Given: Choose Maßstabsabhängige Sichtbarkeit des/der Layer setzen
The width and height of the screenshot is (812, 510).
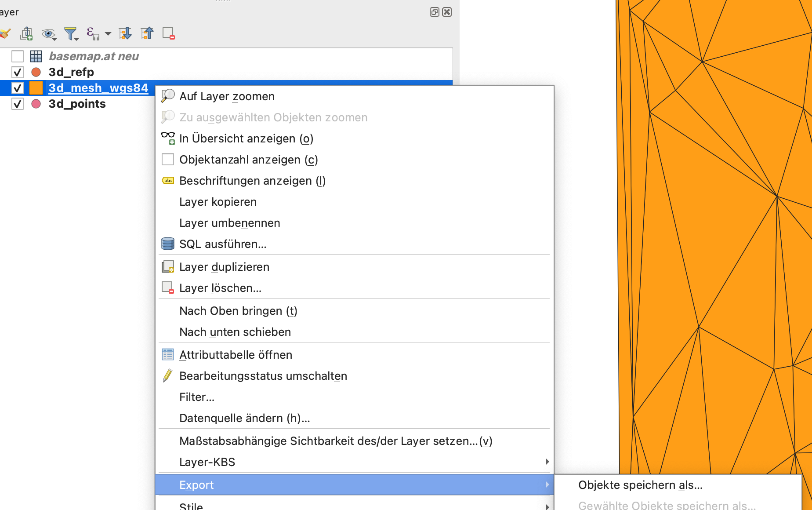Looking at the screenshot, I should pyautogui.click(x=355, y=441).
